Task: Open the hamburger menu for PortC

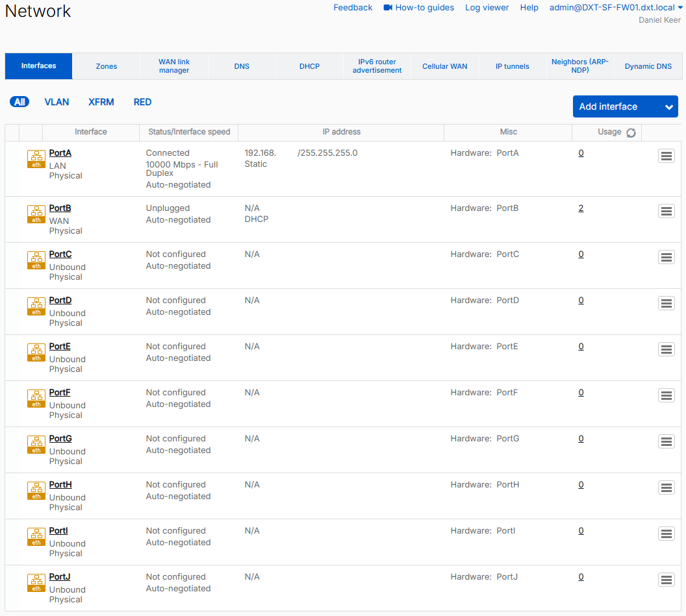Action: (x=667, y=257)
